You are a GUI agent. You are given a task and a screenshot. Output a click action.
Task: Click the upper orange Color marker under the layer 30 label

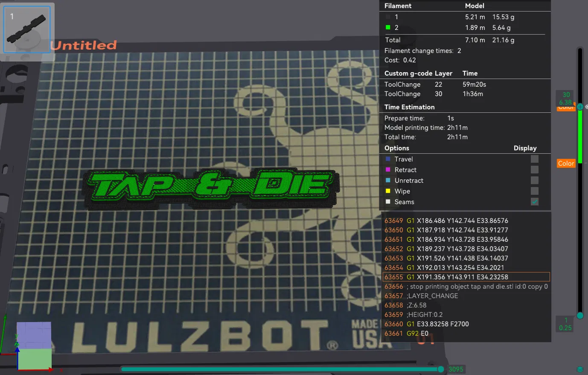(x=566, y=108)
